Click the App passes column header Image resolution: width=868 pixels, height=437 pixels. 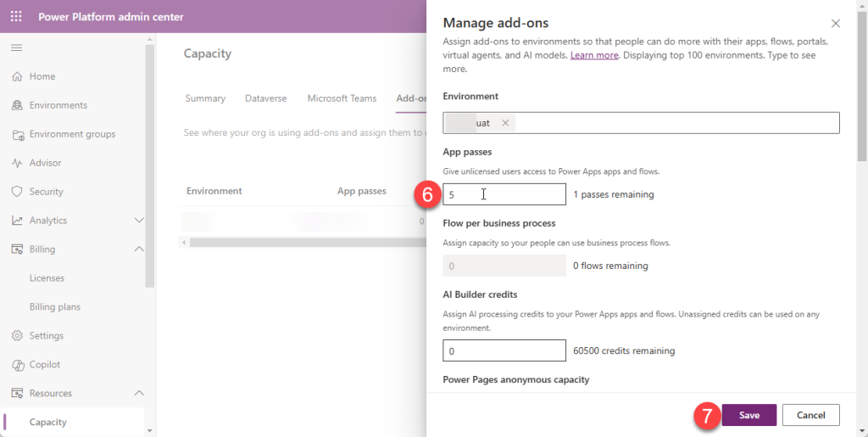(x=361, y=191)
